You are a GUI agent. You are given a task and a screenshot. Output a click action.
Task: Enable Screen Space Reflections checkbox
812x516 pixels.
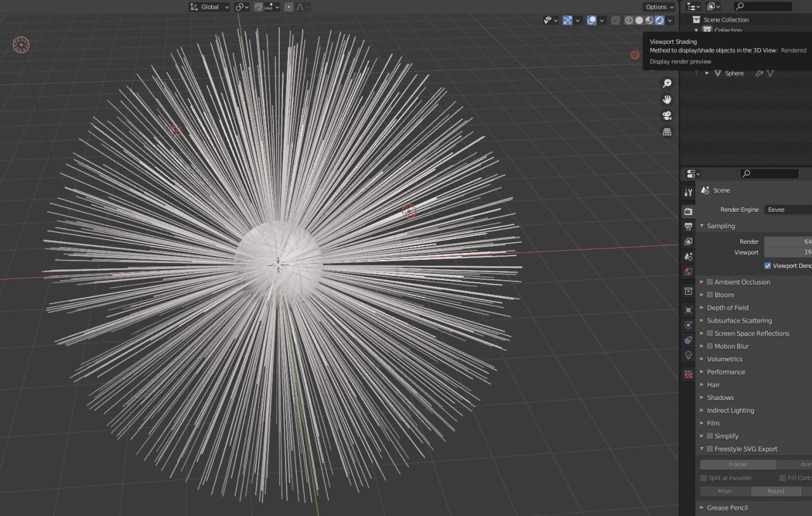click(x=710, y=333)
